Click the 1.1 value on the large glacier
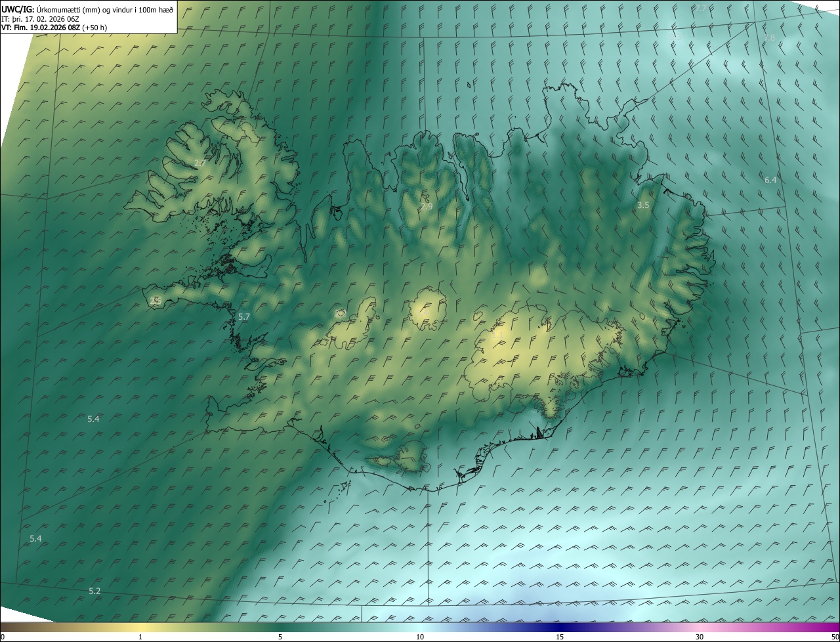Screen dimensions: 840x642 click(x=497, y=335)
